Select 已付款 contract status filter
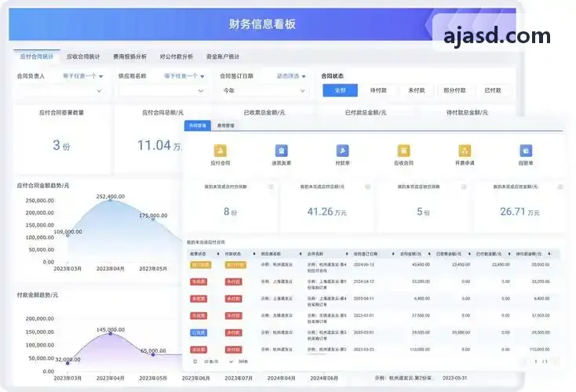576x392 pixels. point(493,90)
